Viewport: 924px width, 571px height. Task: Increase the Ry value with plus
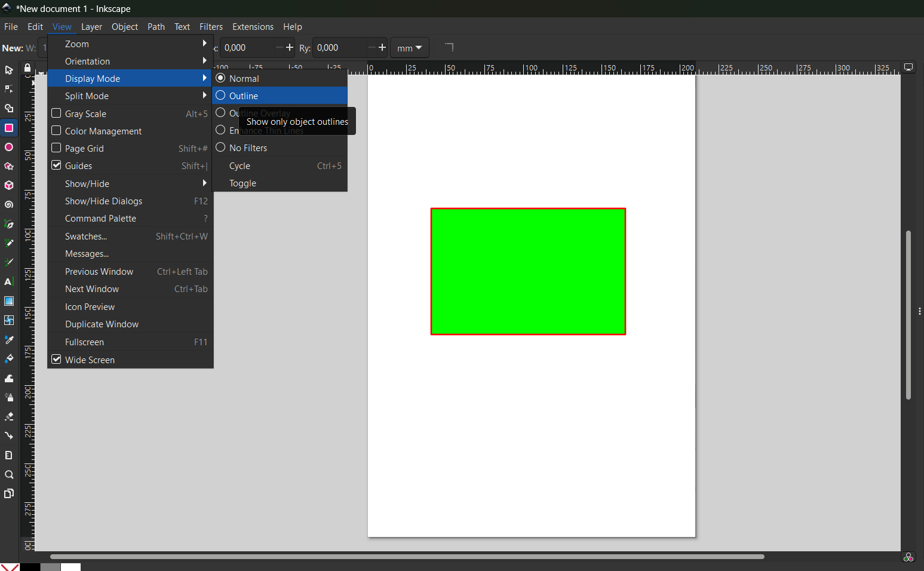point(382,47)
